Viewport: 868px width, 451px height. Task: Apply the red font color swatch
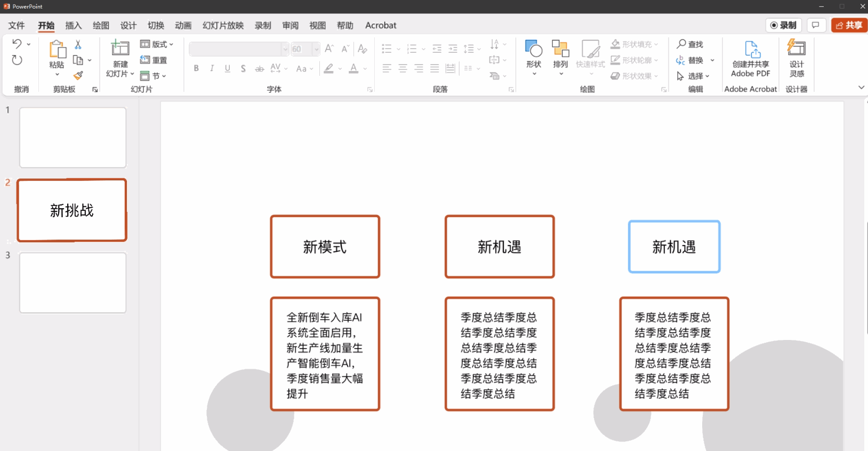tap(353, 68)
